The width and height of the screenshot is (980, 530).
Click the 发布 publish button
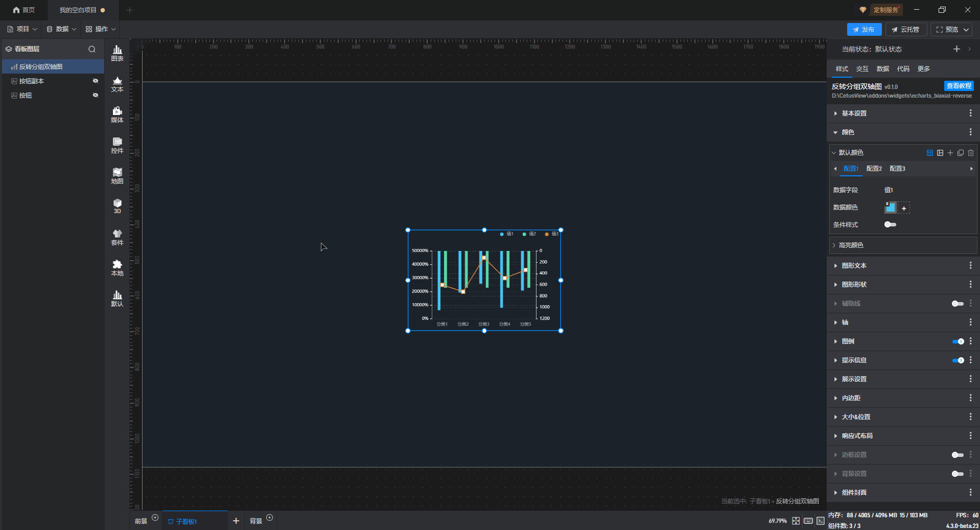tap(864, 30)
